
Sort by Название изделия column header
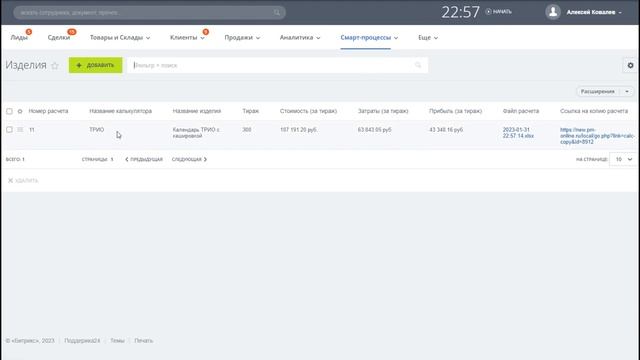pyautogui.click(x=197, y=111)
